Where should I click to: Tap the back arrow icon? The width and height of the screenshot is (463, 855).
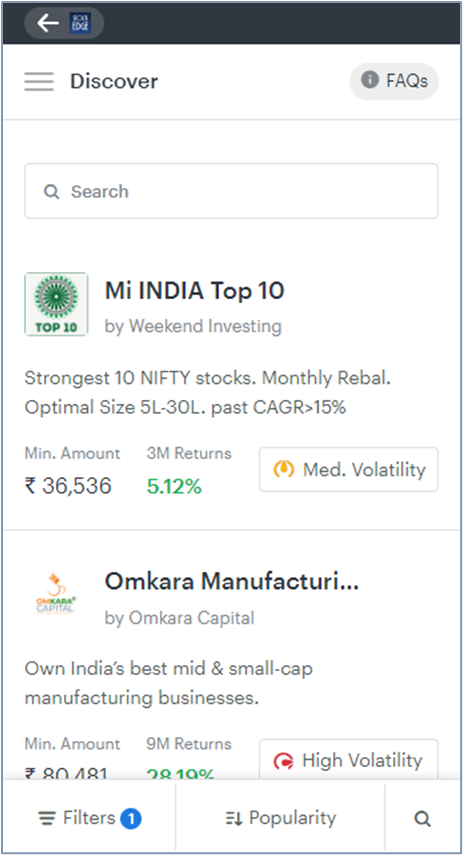[47, 23]
